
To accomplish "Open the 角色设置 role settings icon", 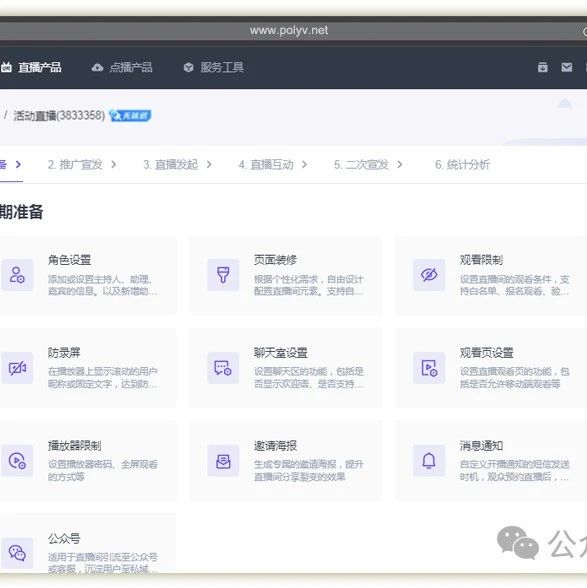I will (x=17, y=275).
